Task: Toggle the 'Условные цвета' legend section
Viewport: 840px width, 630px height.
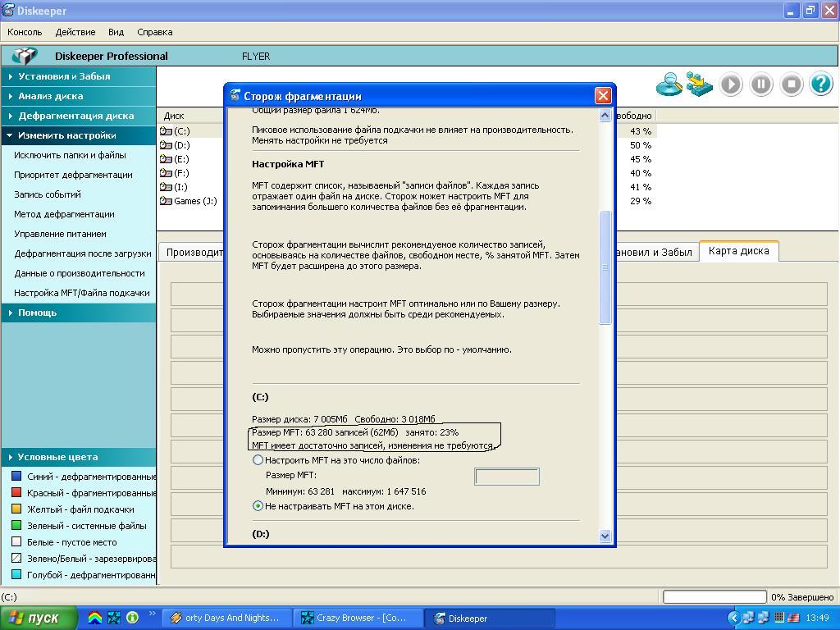Action: 78,458
